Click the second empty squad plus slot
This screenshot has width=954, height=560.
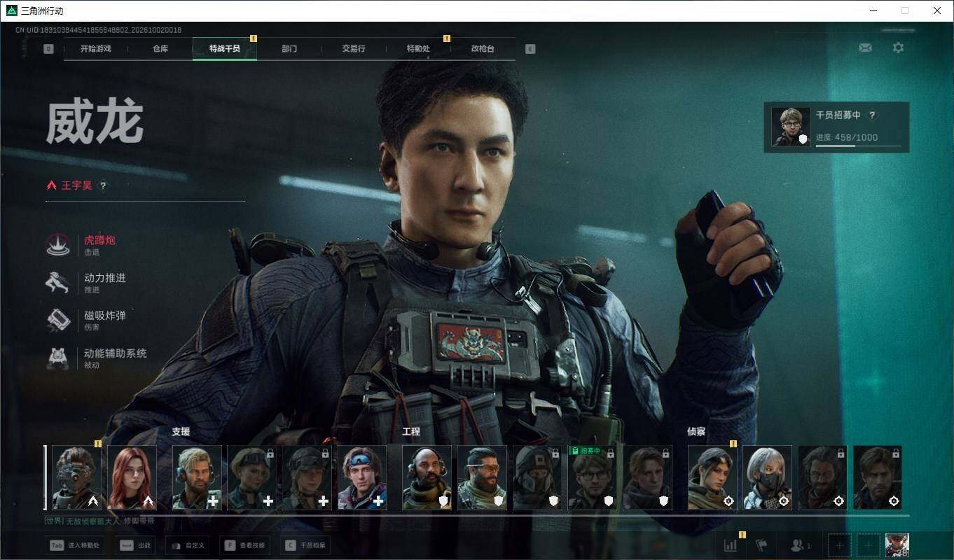point(869,545)
